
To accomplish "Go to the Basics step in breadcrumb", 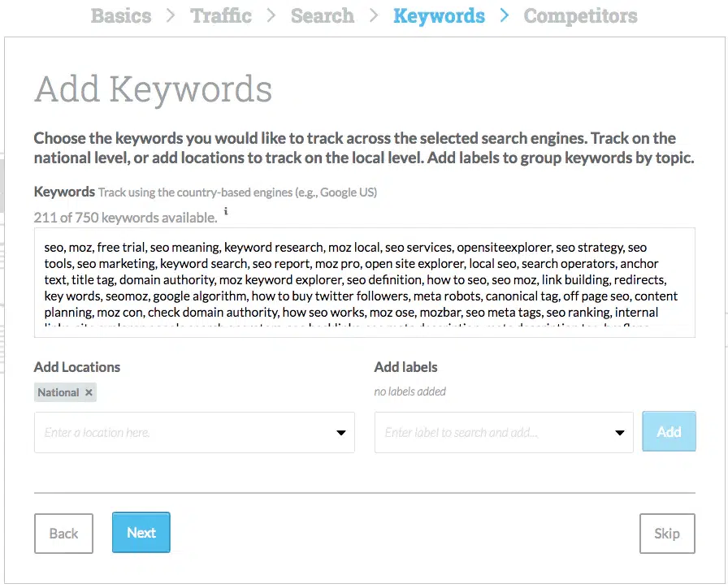I will (120, 15).
